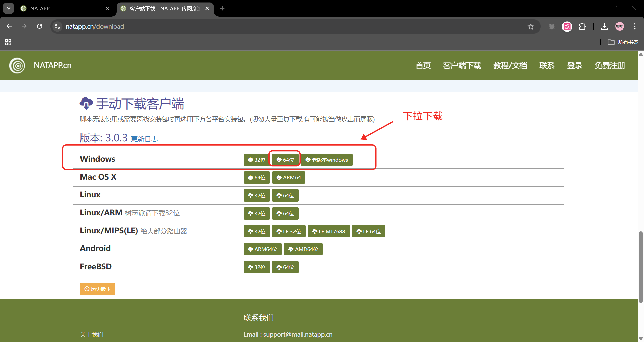Open the 历史版本 history versions button
The width and height of the screenshot is (644, 342).
tap(98, 289)
